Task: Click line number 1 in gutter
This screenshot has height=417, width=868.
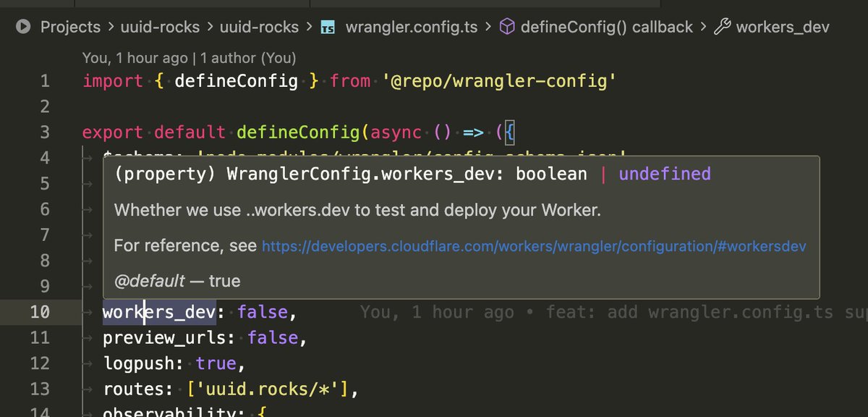Action: [x=45, y=81]
